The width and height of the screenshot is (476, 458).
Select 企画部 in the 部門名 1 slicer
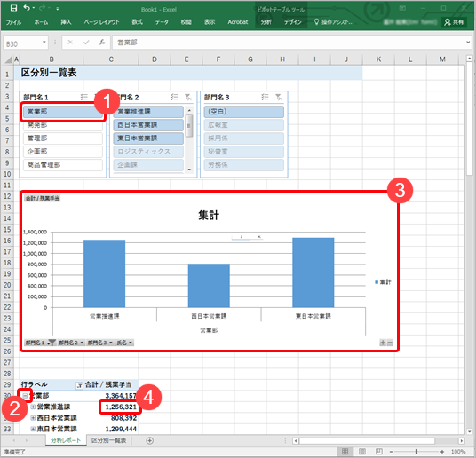coord(63,152)
